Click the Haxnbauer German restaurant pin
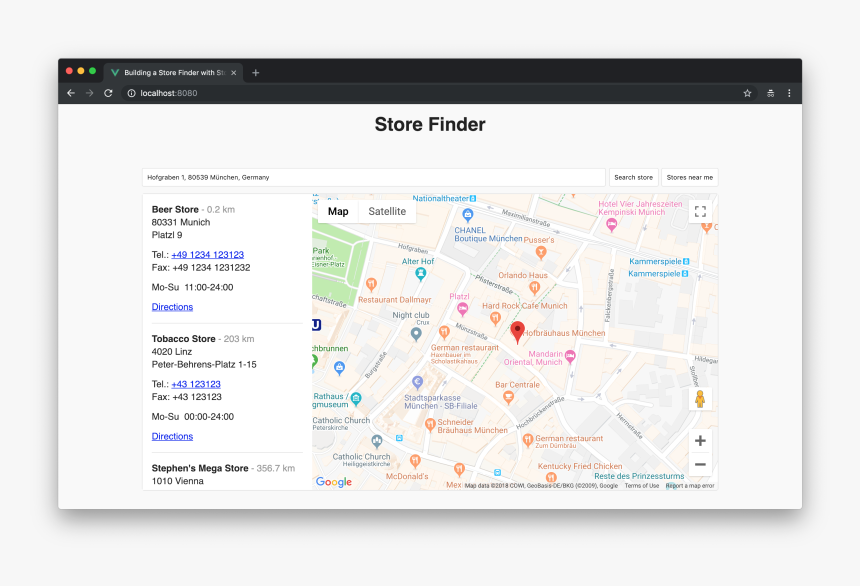 (444, 331)
